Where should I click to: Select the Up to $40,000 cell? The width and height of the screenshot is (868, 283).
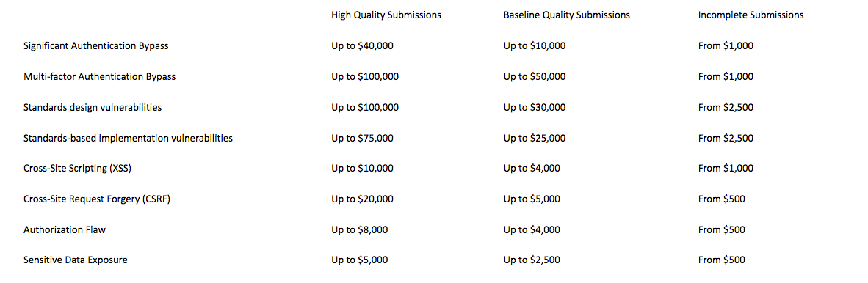pos(362,46)
